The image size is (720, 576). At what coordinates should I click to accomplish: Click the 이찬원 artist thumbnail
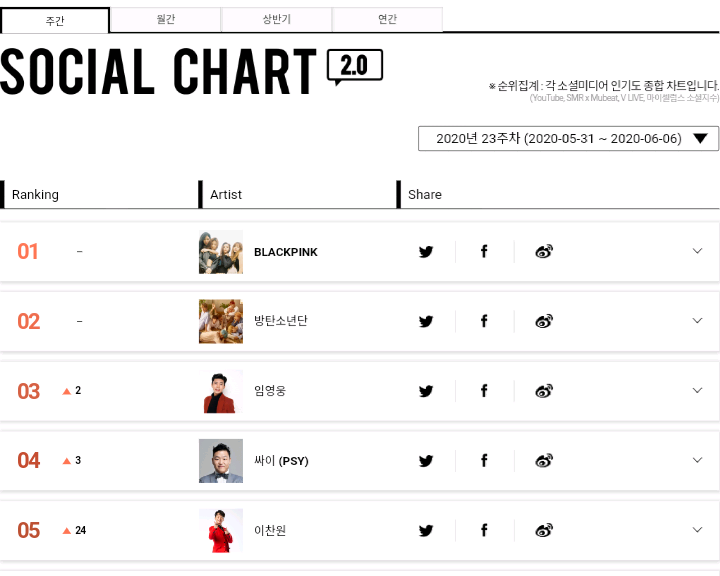click(x=221, y=530)
